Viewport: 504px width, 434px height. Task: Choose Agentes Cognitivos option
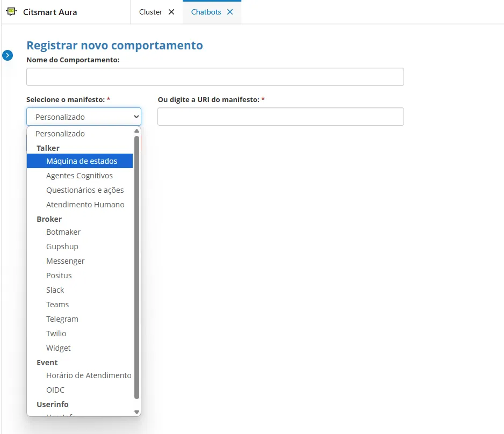pyautogui.click(x=80, y=176)
